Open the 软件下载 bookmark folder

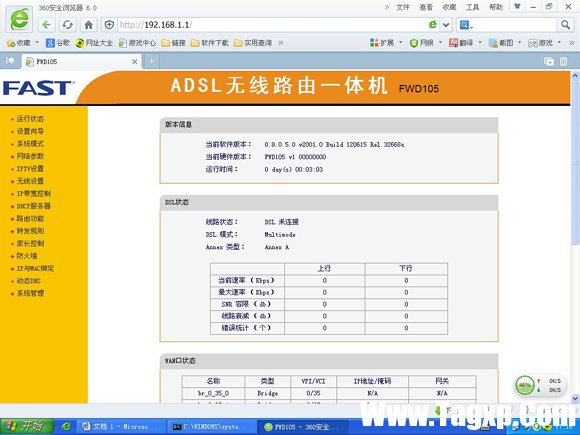(210, 43)
